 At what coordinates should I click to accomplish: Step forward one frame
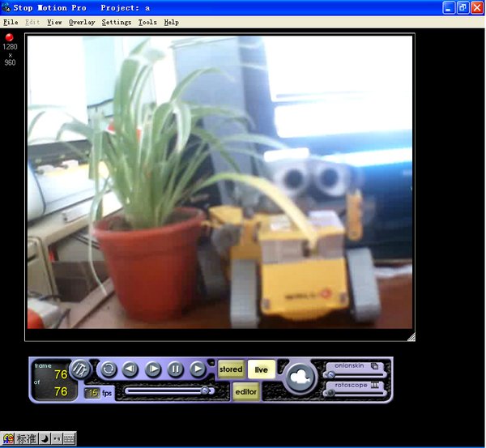pyautogui.click(x=153, y=369)
